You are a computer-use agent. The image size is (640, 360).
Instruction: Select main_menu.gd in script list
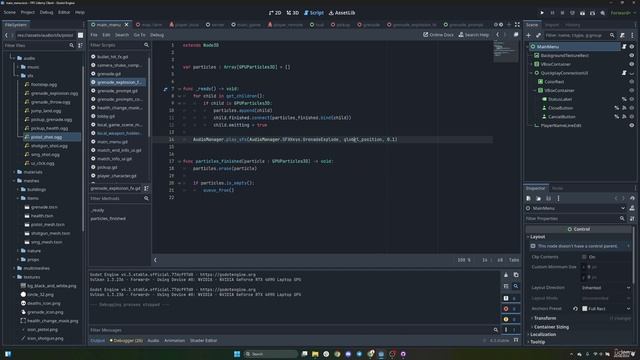click(x=112, y=142)
